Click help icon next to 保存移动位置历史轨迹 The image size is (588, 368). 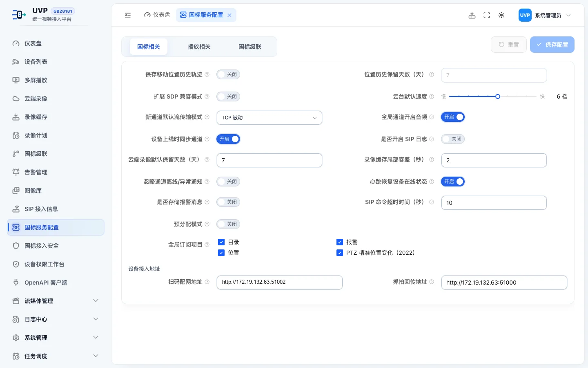(x=207, y=74)
